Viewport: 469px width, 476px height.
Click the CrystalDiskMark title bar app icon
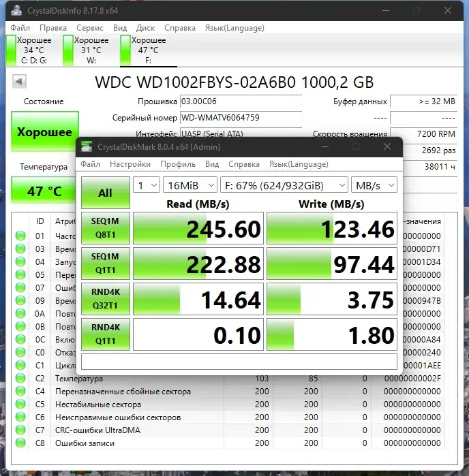coord(87,146)
